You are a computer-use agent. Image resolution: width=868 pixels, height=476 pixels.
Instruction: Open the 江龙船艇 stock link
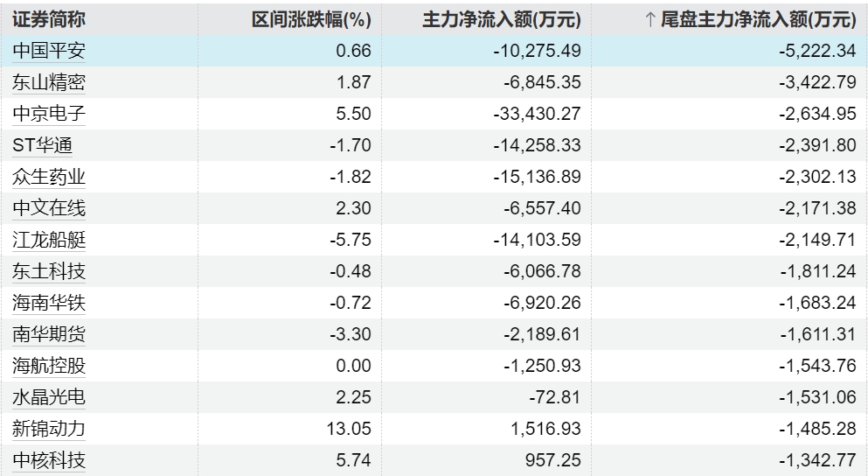(x=49, y=240)
